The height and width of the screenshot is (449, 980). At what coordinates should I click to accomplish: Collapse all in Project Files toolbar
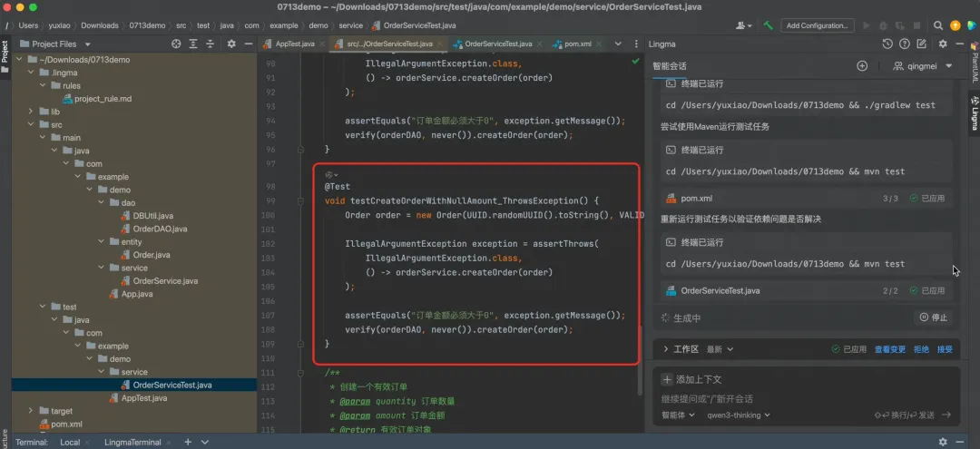pyautogui.click(x=211, y=44)
